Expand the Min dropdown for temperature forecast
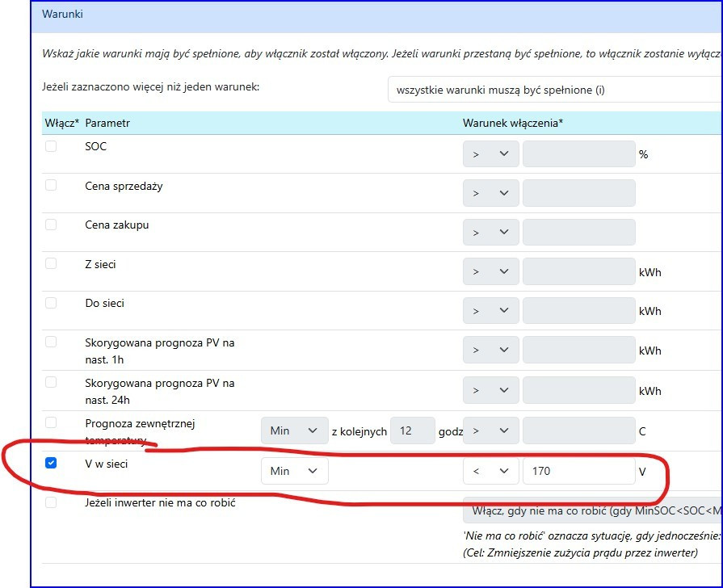 pos(294,430)
